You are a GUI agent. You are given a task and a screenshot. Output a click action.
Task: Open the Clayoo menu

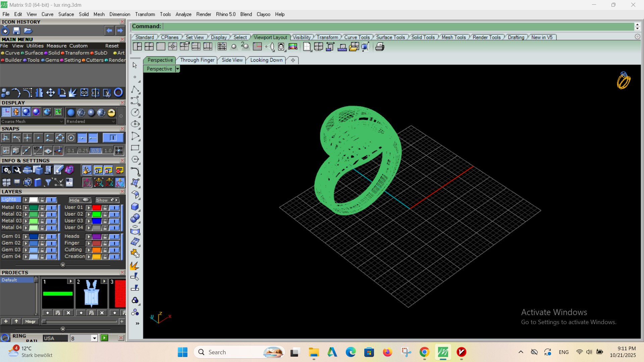[x=263, y=14]
